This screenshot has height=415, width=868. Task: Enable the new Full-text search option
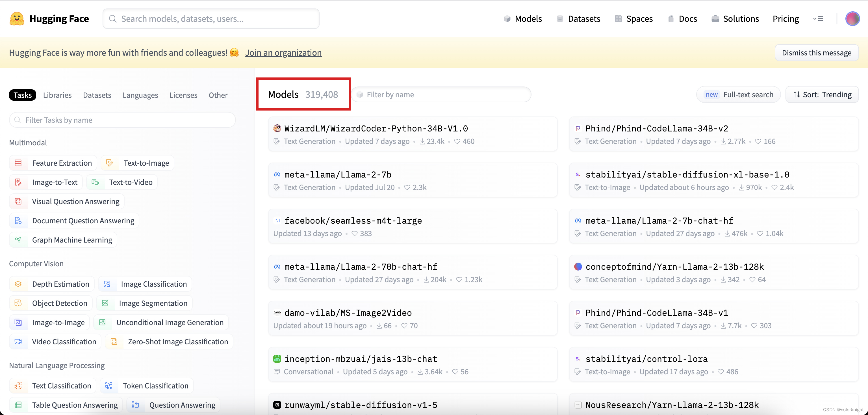[739, 95]
